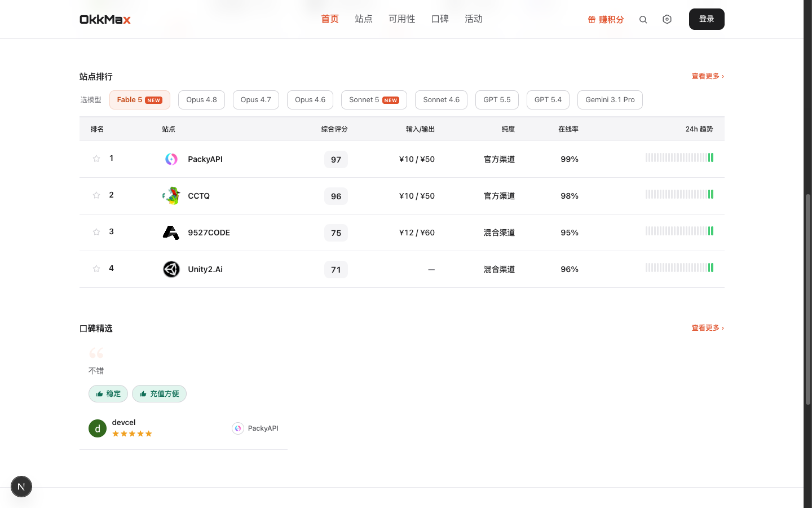Click PackyAPI's score badge 97
The height and width of the screenshot is (508, 812).
(336, 160)
